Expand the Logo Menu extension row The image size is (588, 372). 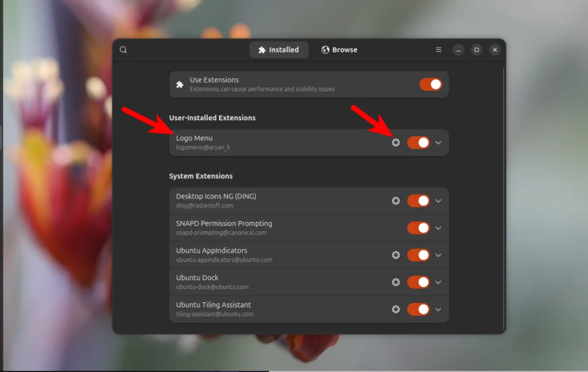point(438,143)
